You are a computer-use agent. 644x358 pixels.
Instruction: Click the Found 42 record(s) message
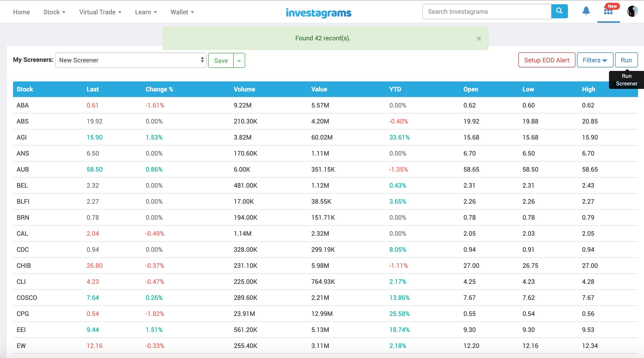323,38
